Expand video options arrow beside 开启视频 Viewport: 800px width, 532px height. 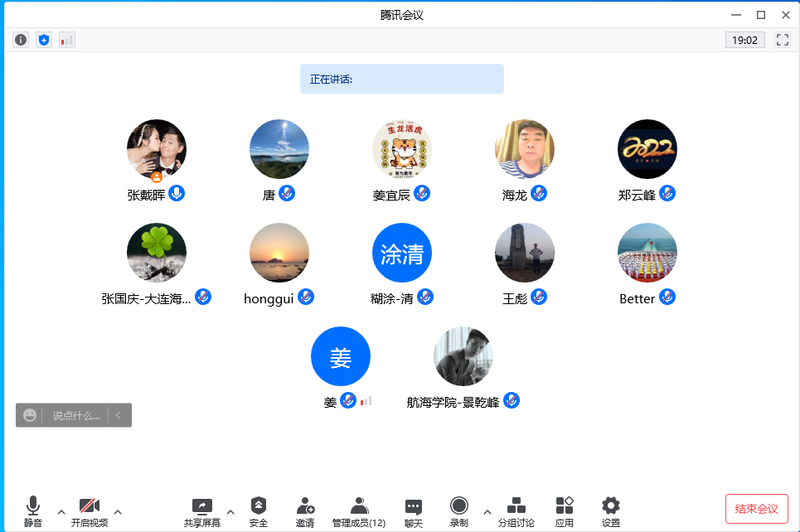tap(118, 511)
